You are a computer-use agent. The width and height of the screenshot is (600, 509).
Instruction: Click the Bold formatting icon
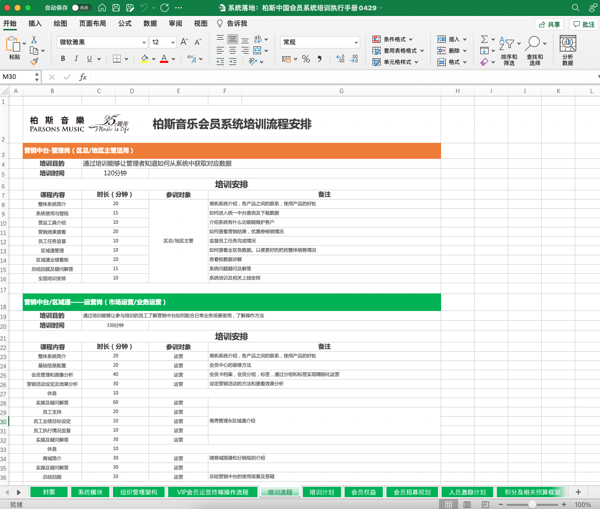63,59
